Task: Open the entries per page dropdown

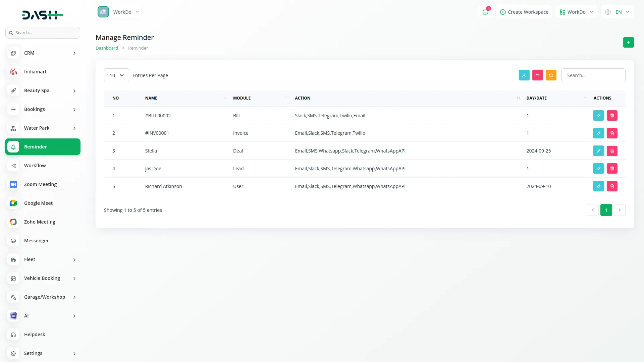Action: (116, 75)
